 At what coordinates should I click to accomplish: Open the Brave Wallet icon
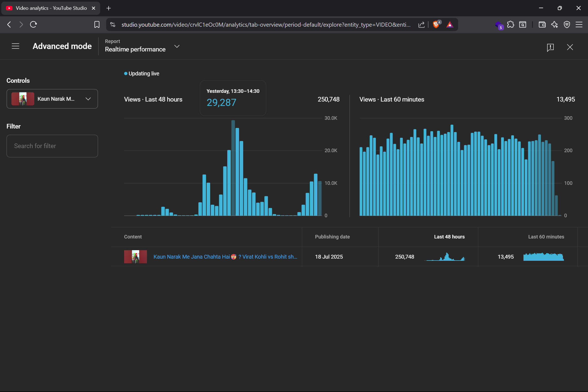pyautogui.click(x=542, y=24)
